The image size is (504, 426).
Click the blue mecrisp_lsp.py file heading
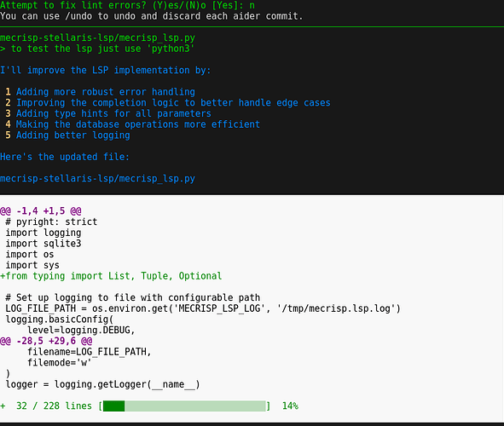point(97,178)
